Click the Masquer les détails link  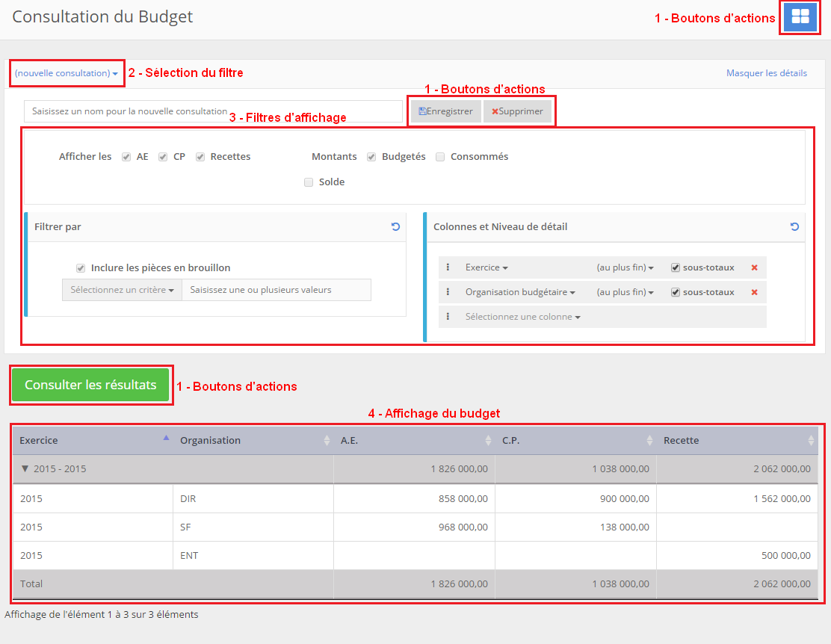coord(766,73)
